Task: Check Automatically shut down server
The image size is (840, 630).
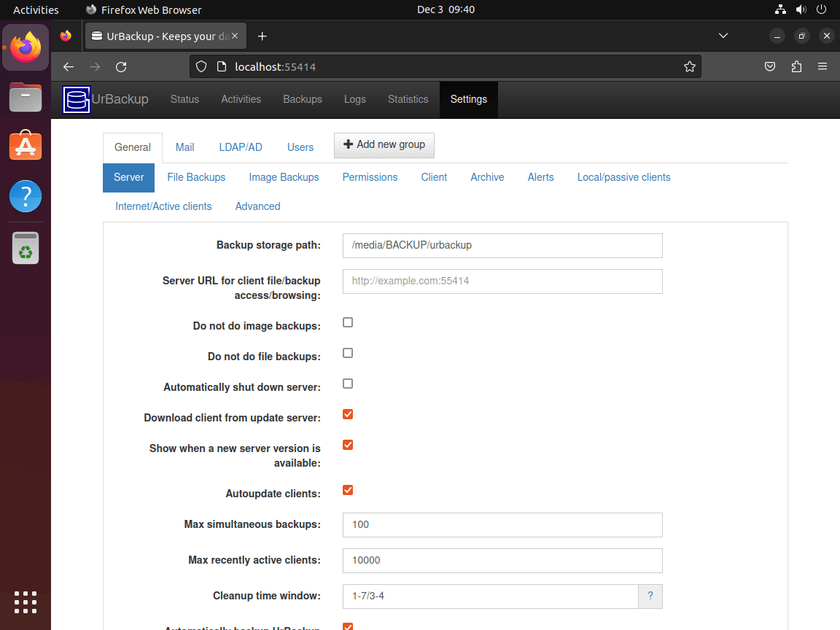Action: coord(348,384)
